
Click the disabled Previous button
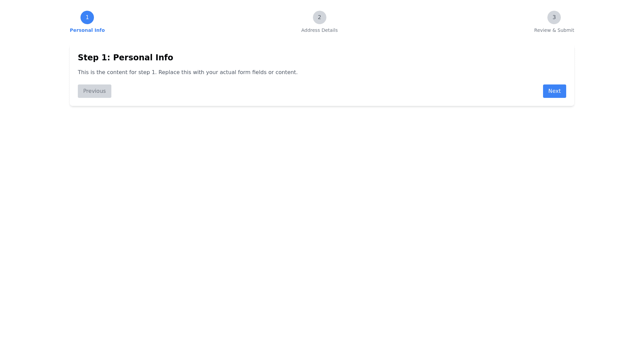point(95,91)
